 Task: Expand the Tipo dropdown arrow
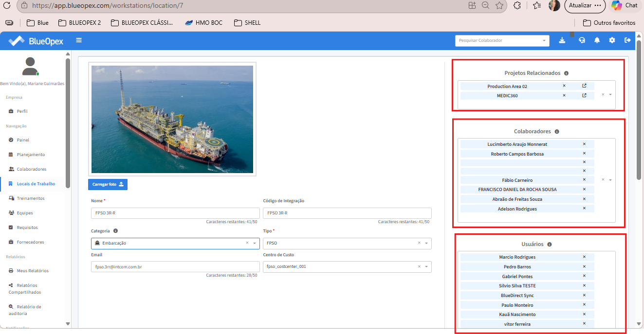pos(426,243)
